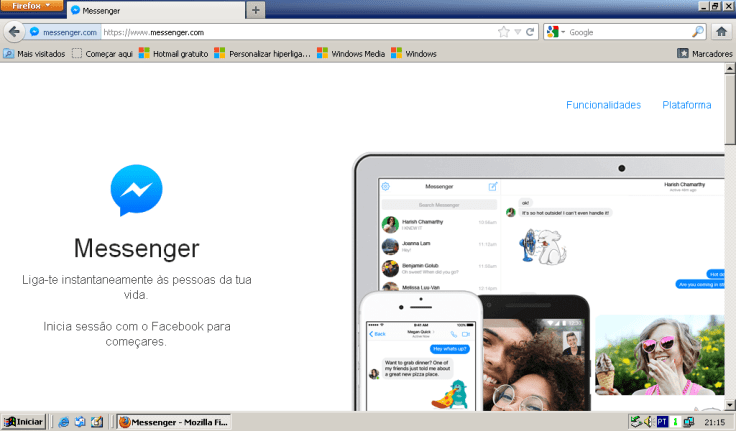The width and height of the screenshot is (736, 431).
Task: Open the URL history dropdown arrow
Action: pos(517,32)
